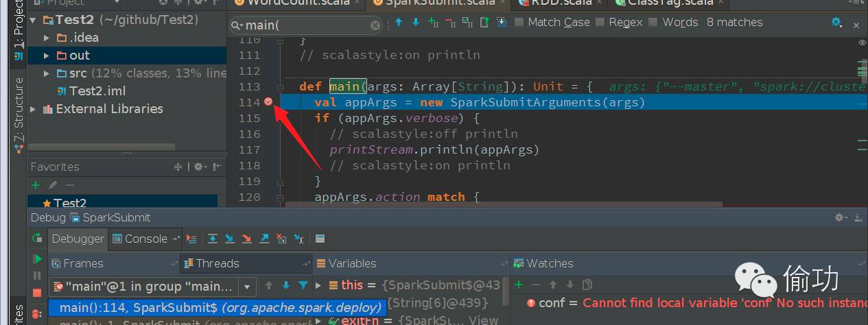Viewport: 868px width, 325px height.
Task: Move to previous frame up arrow
Action: coord(269,285)
